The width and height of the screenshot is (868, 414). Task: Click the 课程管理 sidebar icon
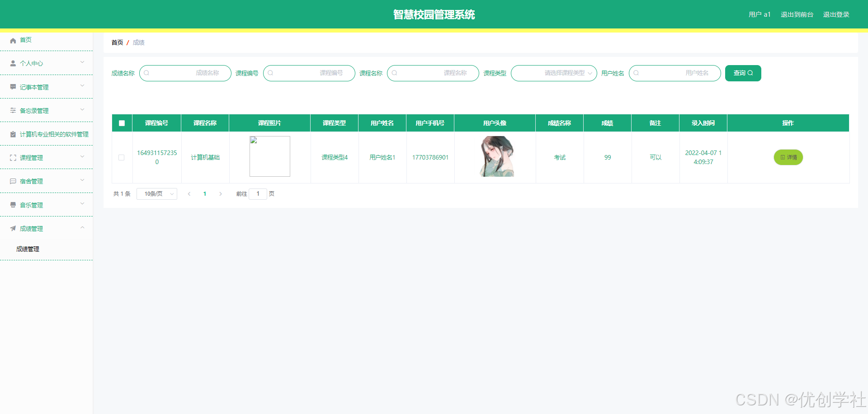[x=13, y=158]
